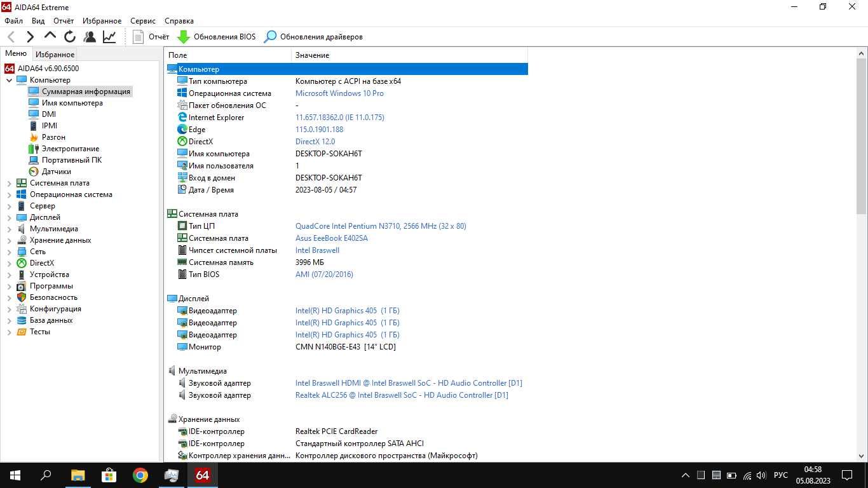This screenshot has height=488, width=868.
Task: Open Microsoft Store from the taskbar
Action: click(x=109, y=475)
